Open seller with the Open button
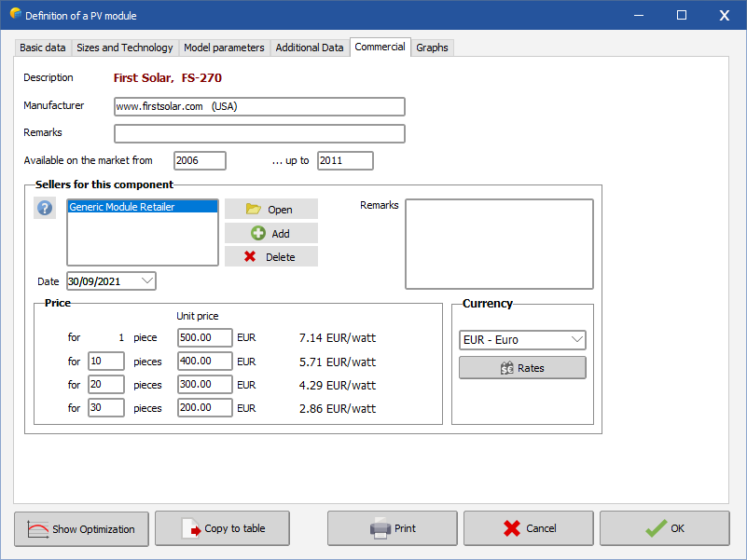The height and width of the screenshot is (560, 747). point(271,209)
